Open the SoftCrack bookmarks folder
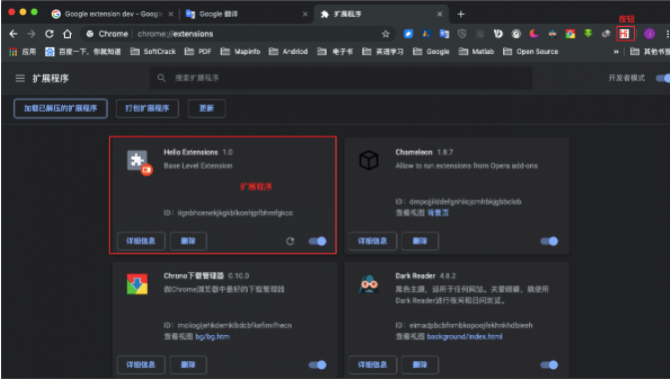The image size is (670, 380). click(153, 52)
